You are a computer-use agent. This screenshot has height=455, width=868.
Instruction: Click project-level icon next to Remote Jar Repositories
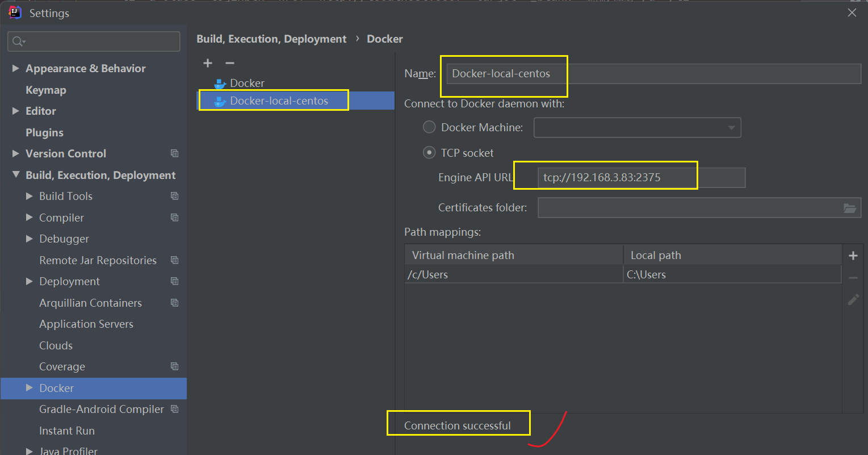(x=174, y=260)
